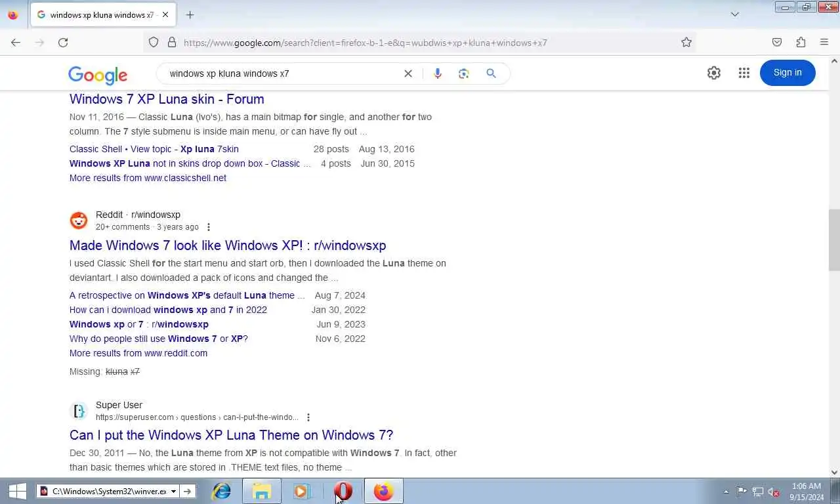Open Windows 7 XP Luna skin forum result
The image size is (840, 504).
click(167, 99)
